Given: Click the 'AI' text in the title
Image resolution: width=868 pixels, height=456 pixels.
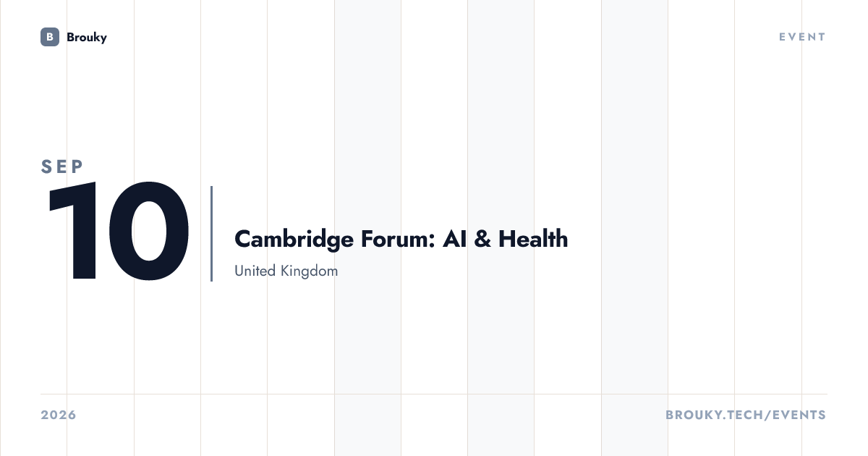Looking at the screenshot, I should [455, 240].
